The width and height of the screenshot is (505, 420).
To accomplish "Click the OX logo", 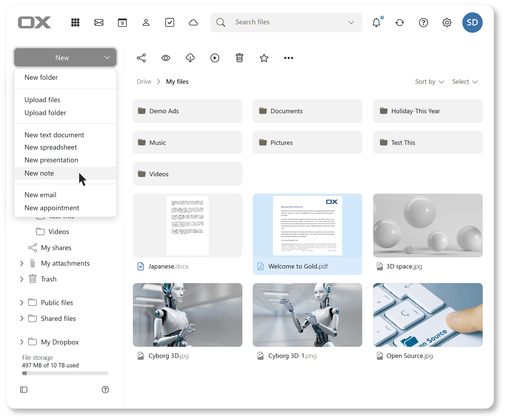I will coord(34,22).
